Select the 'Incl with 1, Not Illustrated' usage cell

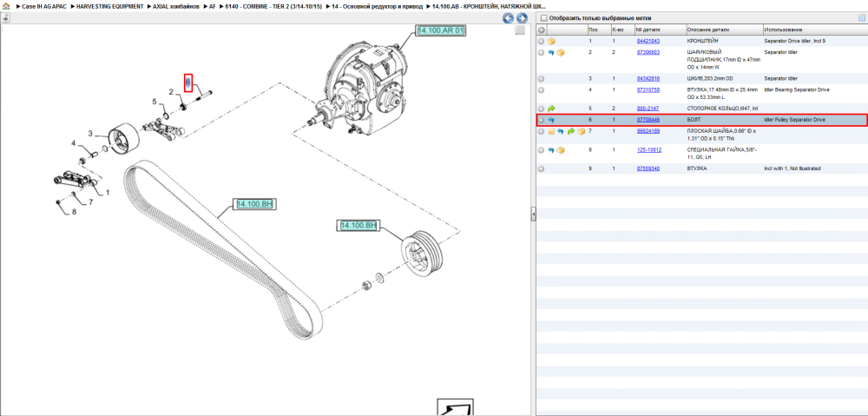point(792,168)
